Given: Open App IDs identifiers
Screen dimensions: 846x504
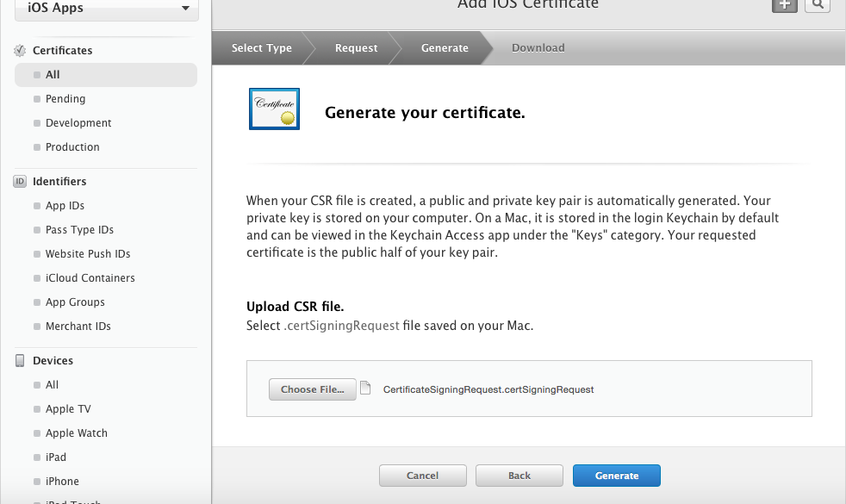Looking at the screenshot, I should coord(65,206).
